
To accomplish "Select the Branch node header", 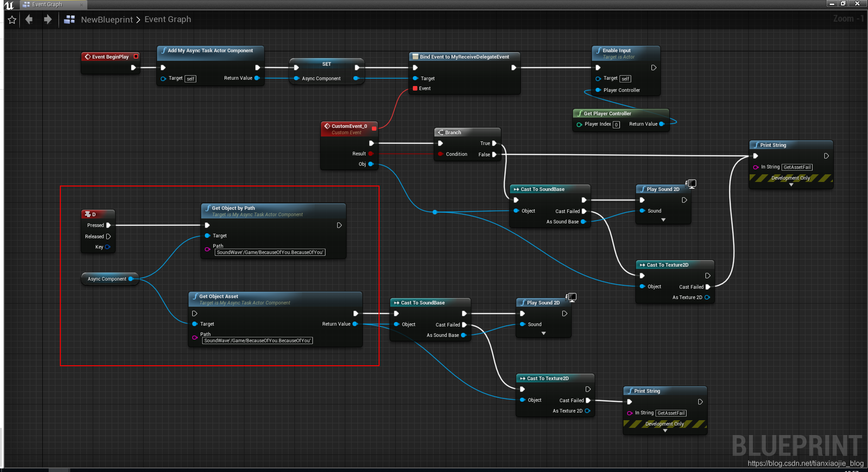I will click(x=467, y=132).
